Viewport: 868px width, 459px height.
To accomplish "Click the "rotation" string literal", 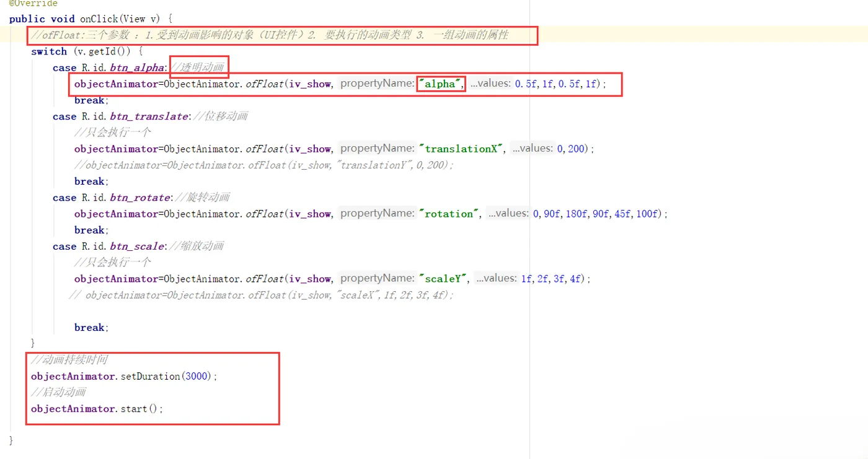I will click(x=449, y=214).
